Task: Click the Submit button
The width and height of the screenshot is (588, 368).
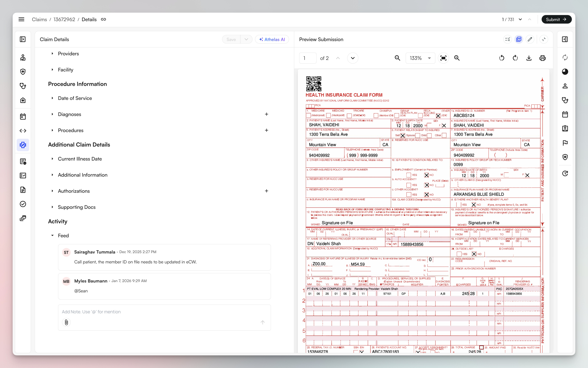Action: pyautogui.click(x=556, y=19)
